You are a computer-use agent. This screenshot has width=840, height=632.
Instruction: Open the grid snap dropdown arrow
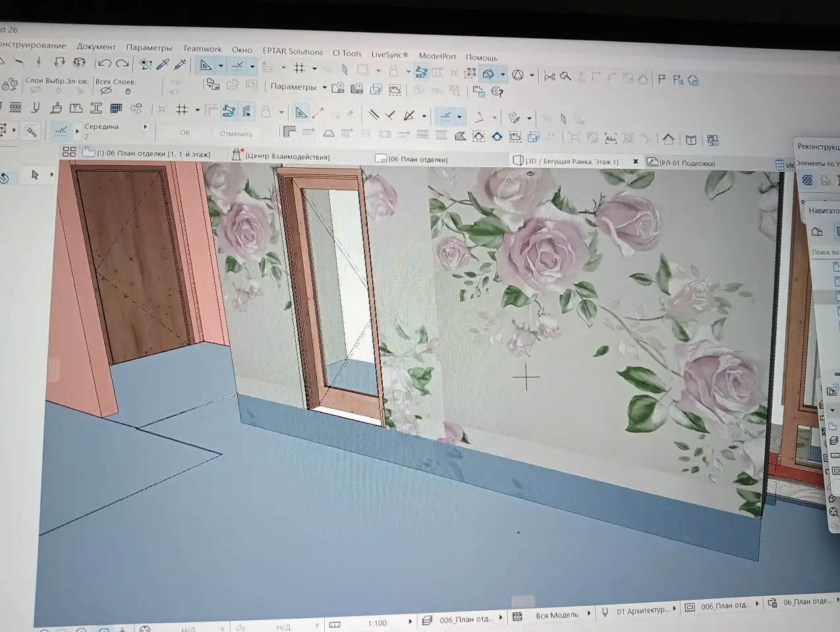(314, 68)
